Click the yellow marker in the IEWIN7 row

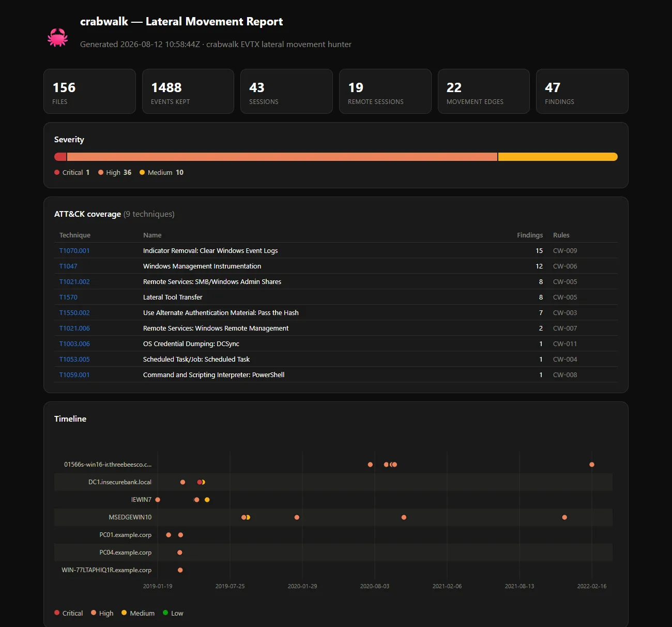tap(207, 500)
